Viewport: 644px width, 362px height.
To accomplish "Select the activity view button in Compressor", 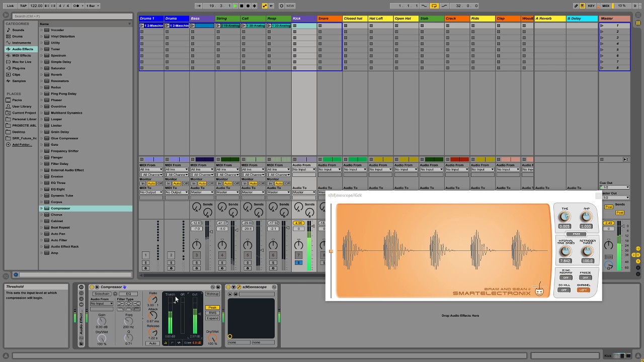I will tap(179, 342).
